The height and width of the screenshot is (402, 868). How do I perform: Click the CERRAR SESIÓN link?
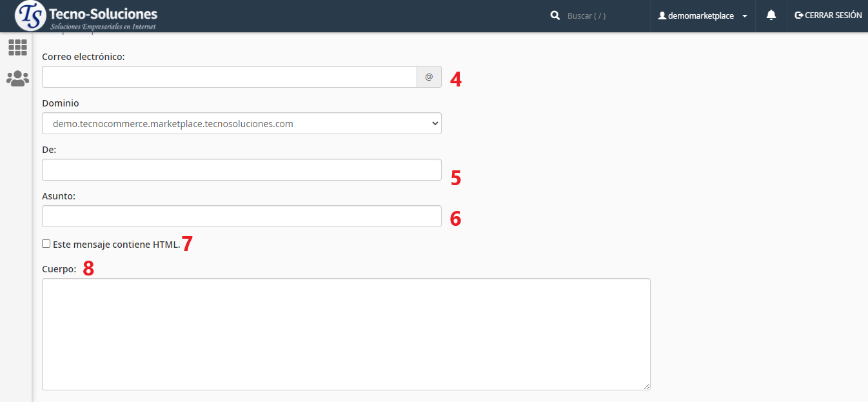click(833, 15)
